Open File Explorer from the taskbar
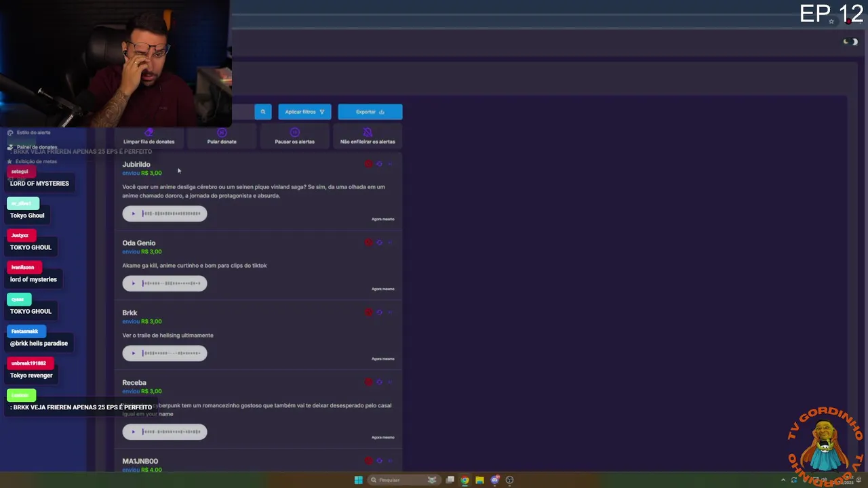 click(479, 480)
